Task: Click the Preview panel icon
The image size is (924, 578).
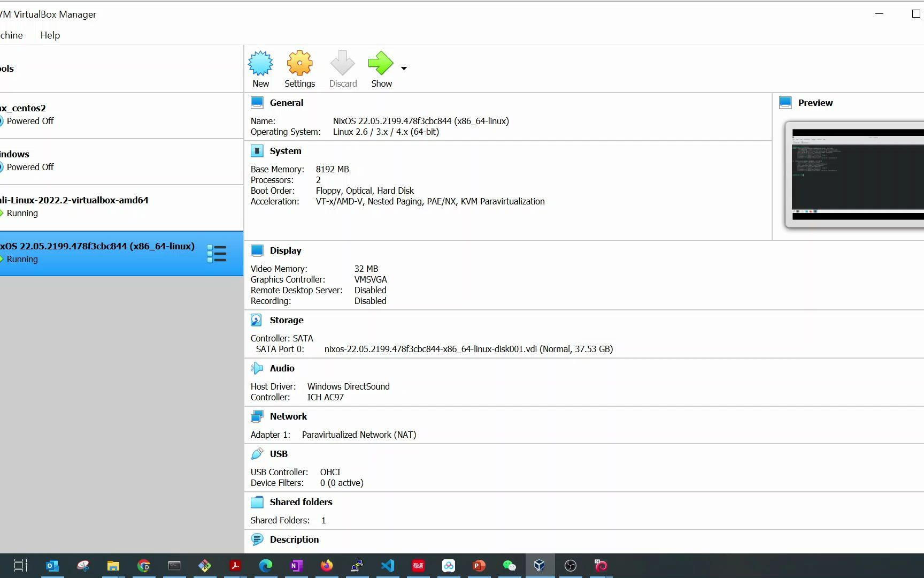Action: 786,103
